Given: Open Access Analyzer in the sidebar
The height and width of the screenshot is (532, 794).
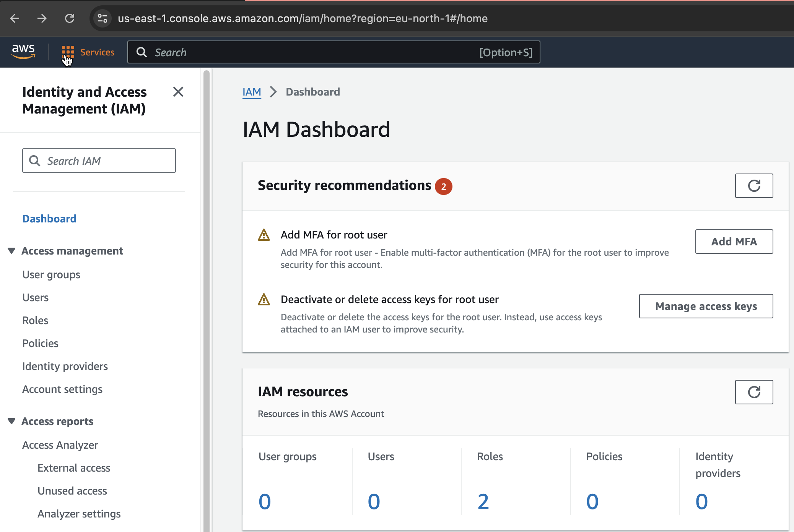Looking at the screenshot, I should 60,445.
